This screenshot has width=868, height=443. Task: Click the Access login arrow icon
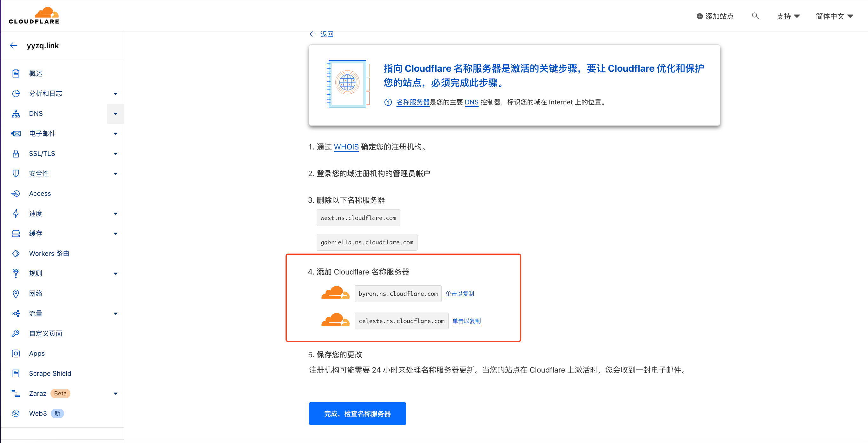point(16,194)
